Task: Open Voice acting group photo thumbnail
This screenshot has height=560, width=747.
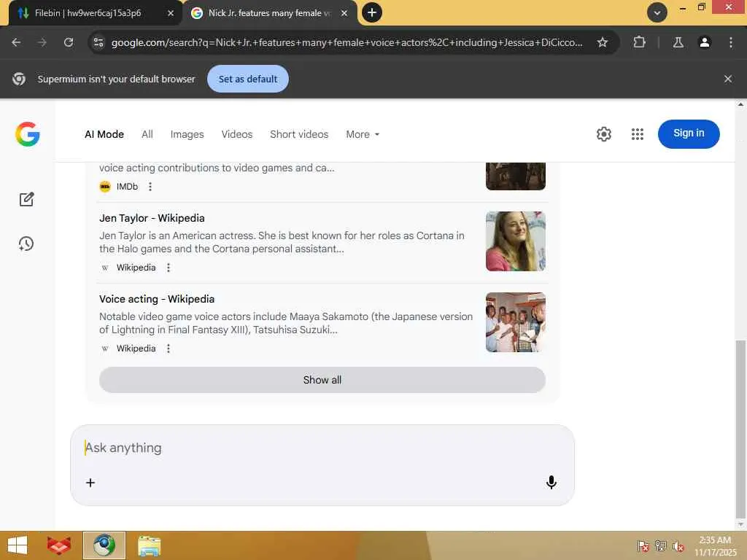Action: 516,322
